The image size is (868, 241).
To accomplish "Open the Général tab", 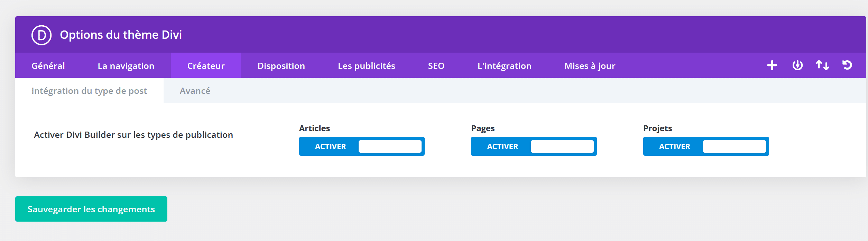I will (x=48, y=65).
